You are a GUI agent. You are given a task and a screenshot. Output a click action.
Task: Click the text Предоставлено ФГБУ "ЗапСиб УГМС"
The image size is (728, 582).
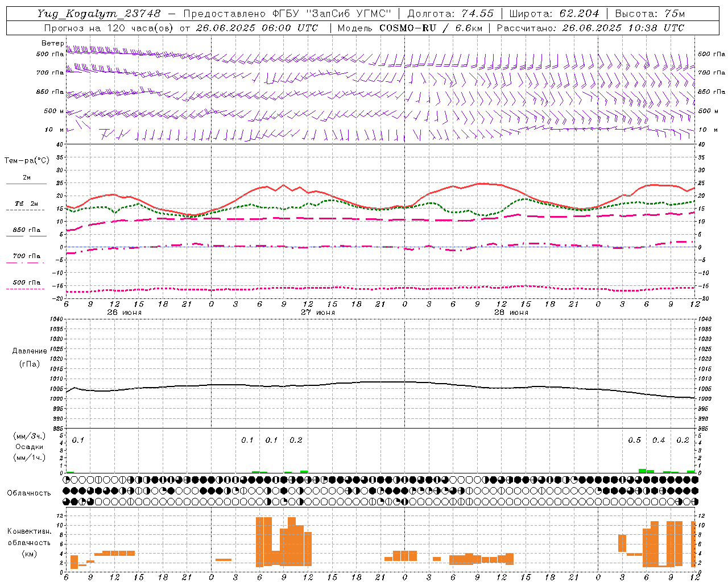287,14
